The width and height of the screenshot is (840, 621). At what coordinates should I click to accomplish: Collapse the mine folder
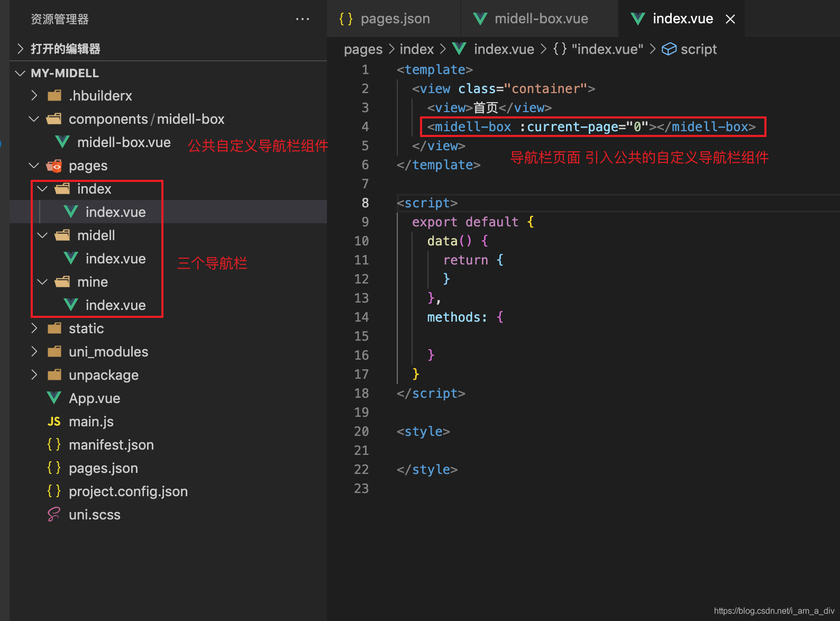(x=43, y=282)
